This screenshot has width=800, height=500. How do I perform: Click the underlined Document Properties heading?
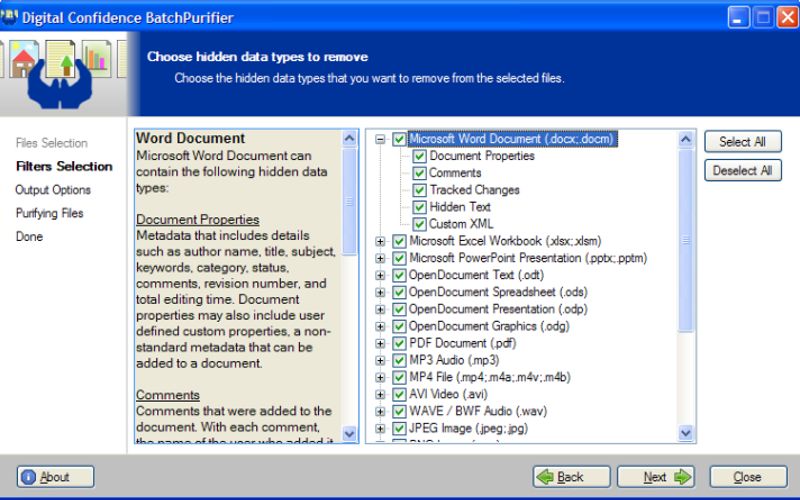[197, 220]
